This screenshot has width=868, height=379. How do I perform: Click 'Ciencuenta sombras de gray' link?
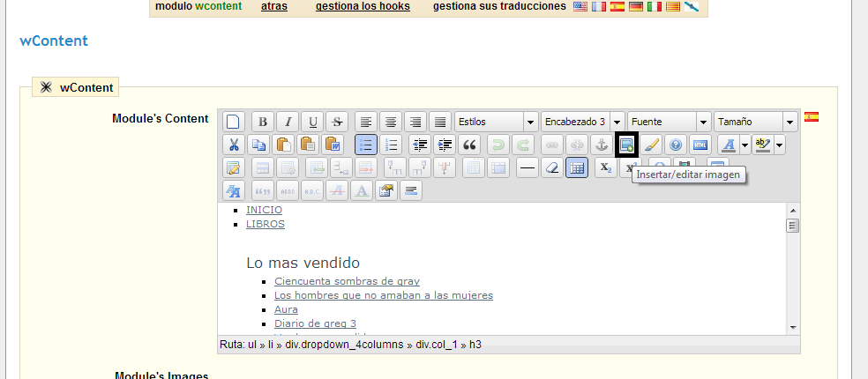pyautogui.click(x=347, y=281)
